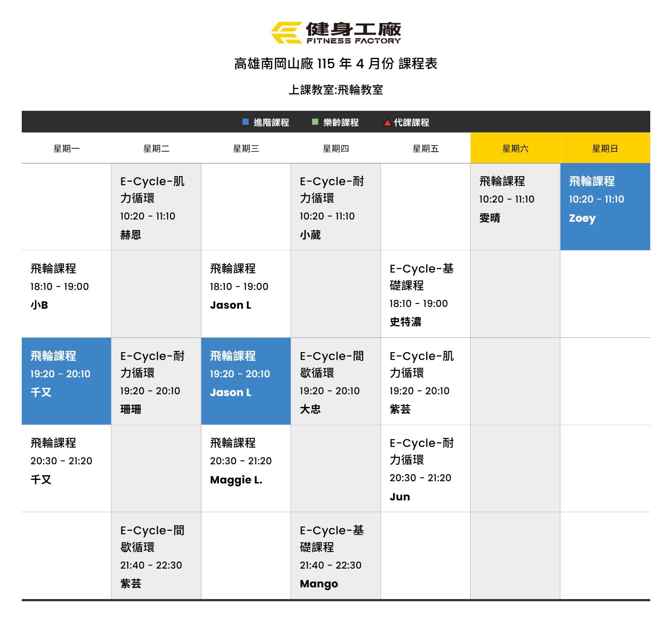
Task: Click the 高雄南岡山廠 course schedule title
Action: point(336,64)
